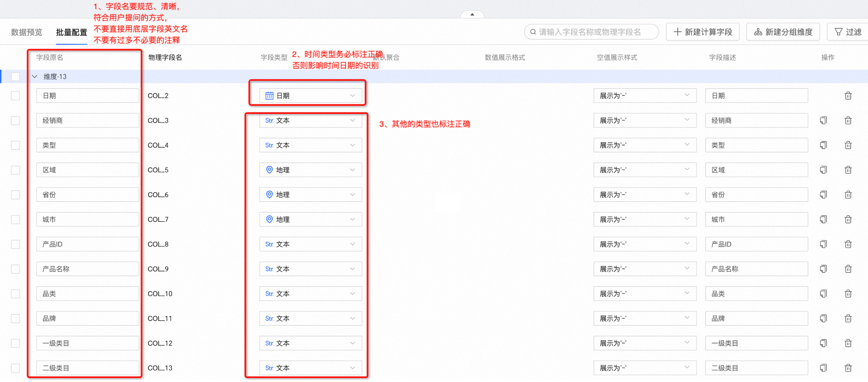Check the 品牌 row checkbox
Viewport: 868px width, 382px height.
point(15,318)
